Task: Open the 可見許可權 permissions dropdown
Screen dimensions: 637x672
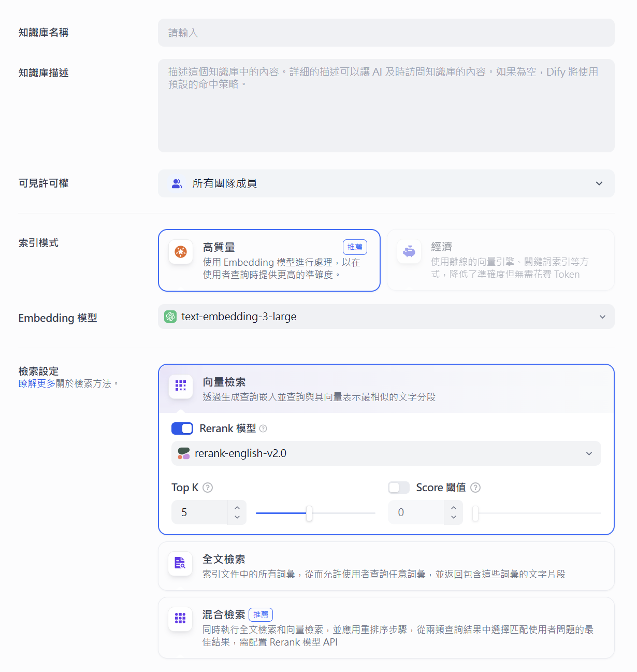Action: coord(386,183)
